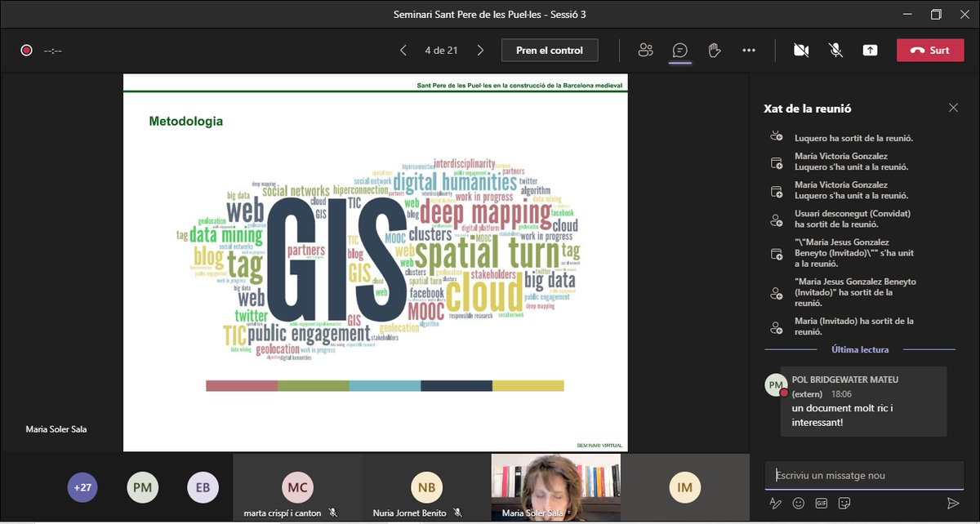
Task: Toggle the meeting chat panel
Action: pyautogui.click(x=679, y=50)
